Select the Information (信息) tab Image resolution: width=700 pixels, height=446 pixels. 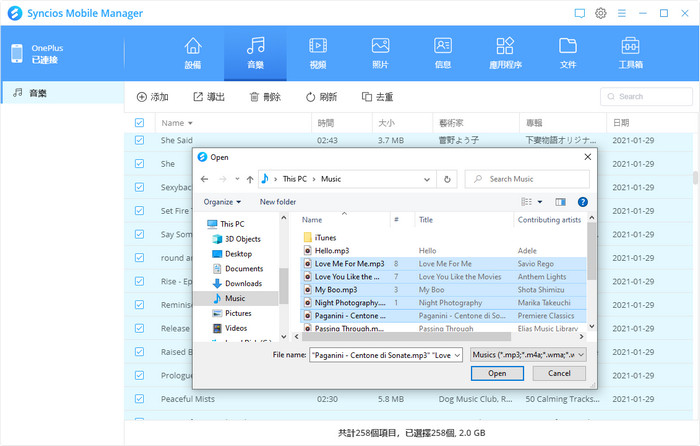click(x=443, y=53)
